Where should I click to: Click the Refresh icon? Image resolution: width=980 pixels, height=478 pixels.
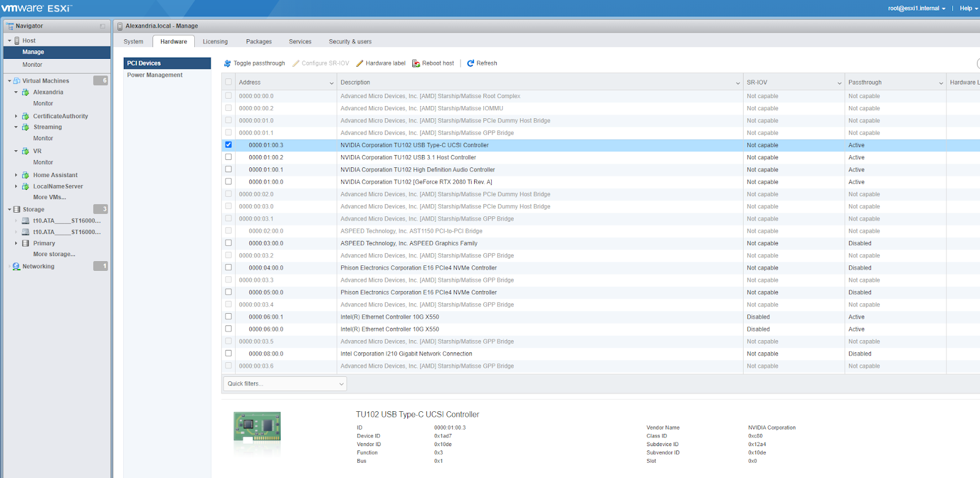[470, 63]
